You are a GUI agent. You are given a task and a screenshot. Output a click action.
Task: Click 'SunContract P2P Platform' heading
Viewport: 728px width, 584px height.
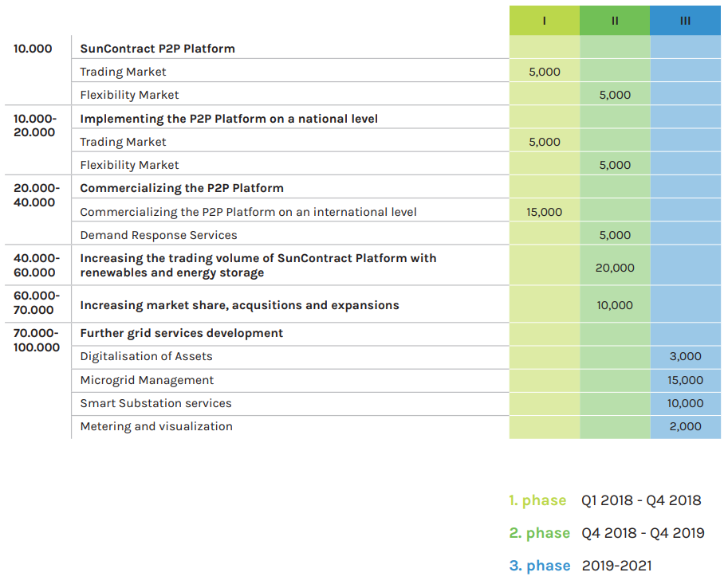click(157, 49)
